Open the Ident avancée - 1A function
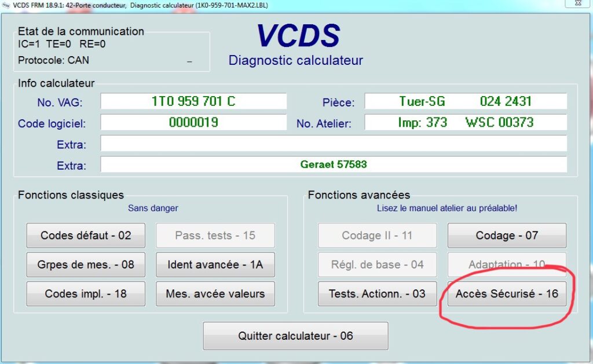The image size is (593, 364). (215, 264)
